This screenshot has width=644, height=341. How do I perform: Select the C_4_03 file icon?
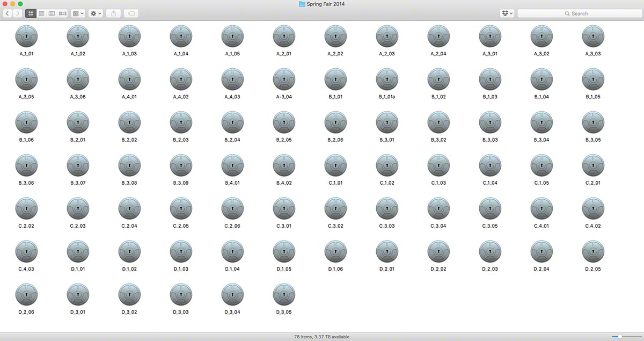tap(27, 252)
